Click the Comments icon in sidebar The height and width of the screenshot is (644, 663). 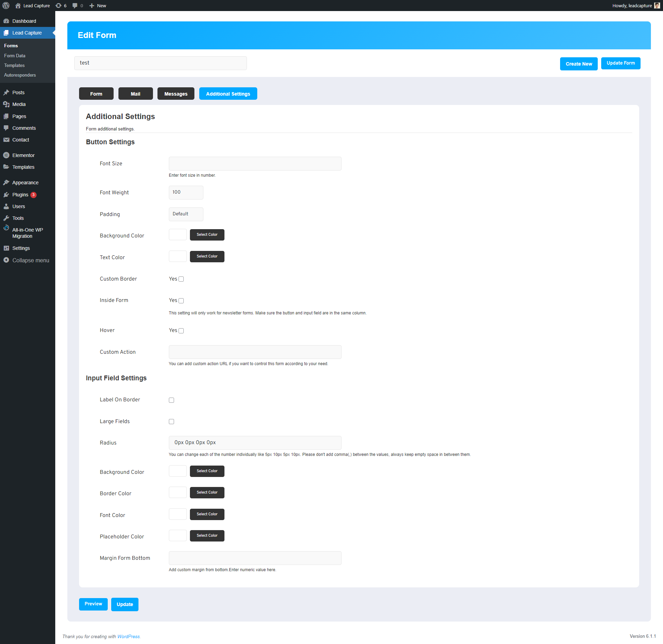tap(6, 128)
